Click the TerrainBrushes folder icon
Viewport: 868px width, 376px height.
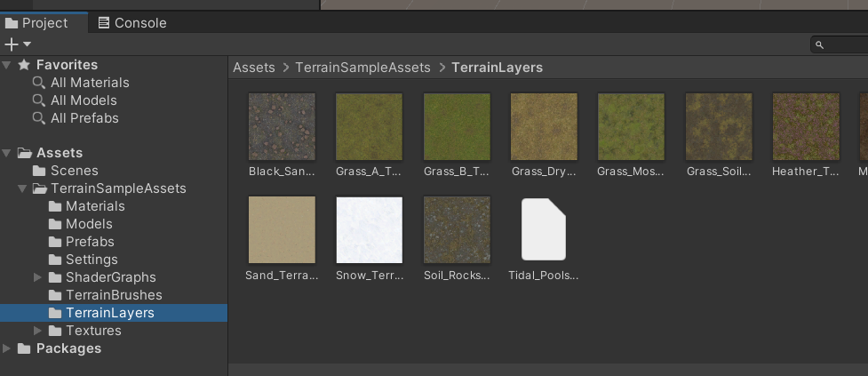click(x=55, y=294)
